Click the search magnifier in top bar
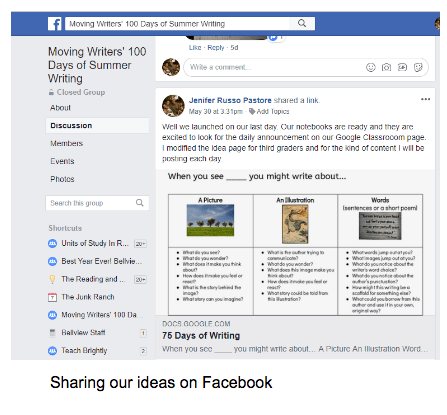The width and height of the screenshot is (447, 415). pos(302,23)
